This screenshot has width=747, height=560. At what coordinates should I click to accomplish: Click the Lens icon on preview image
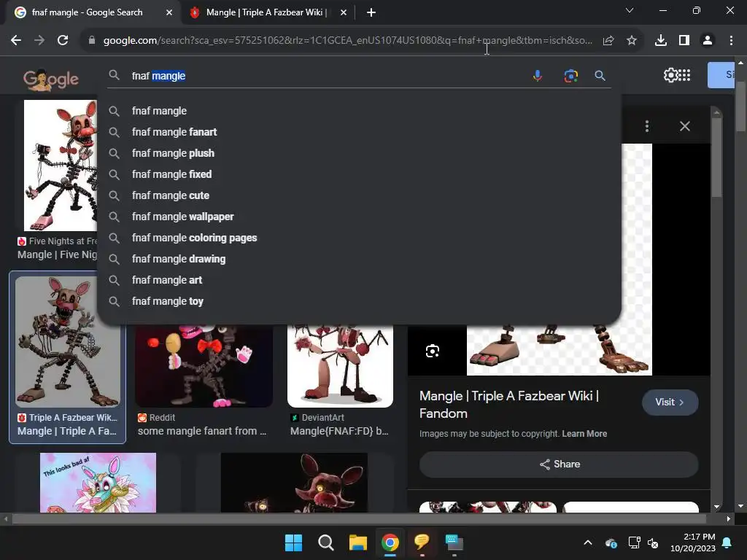[x=433, y=351]
